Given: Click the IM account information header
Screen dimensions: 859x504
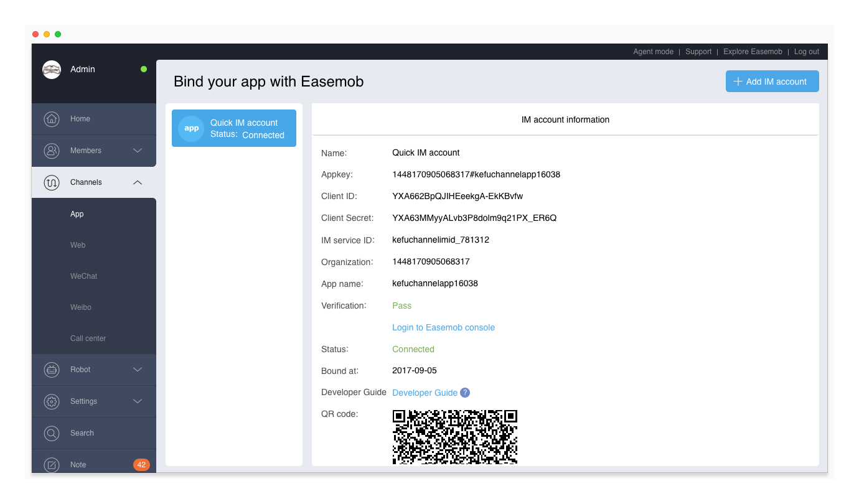Looking at the screenshot, I should [565, 119].
